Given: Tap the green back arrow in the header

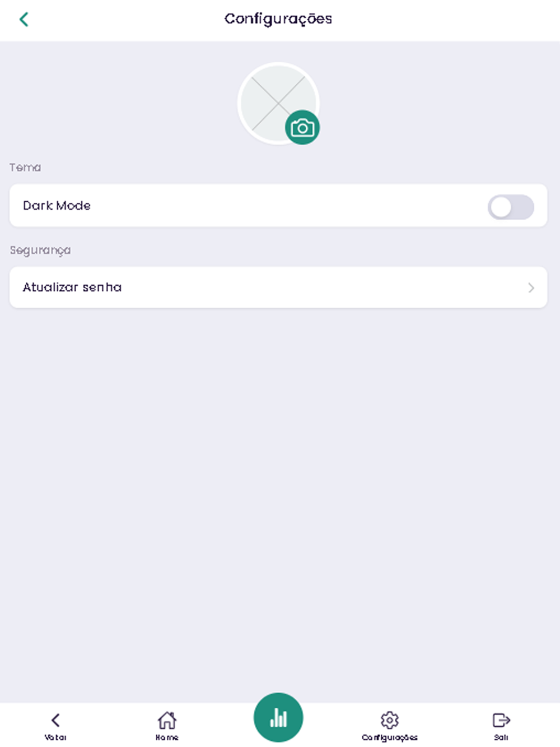Looking at the screenshot, I should (24, 19).
